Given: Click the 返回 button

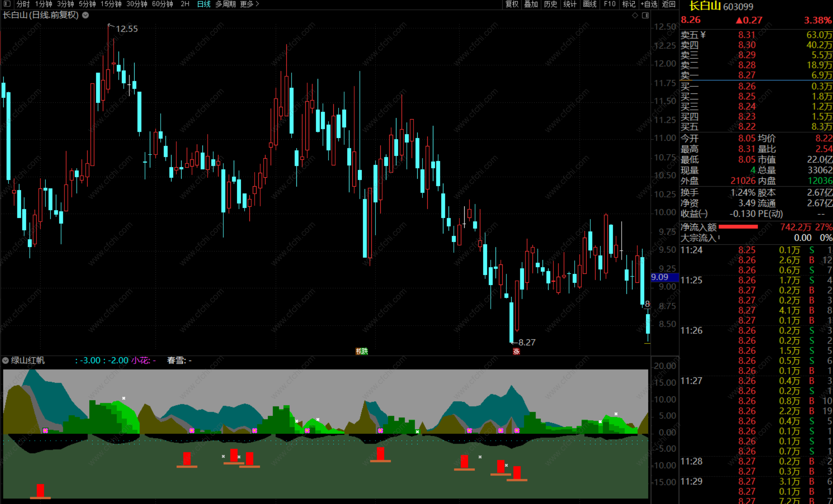Looking at the screenshot, I should [x=669, y=4].
